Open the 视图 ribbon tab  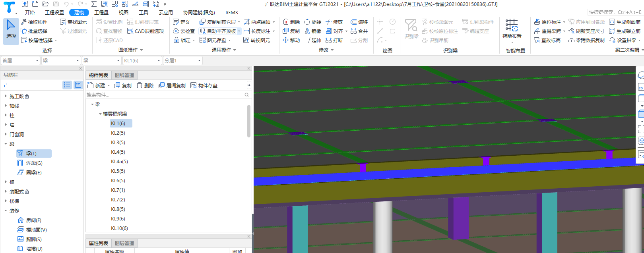[x=124, y=12]
